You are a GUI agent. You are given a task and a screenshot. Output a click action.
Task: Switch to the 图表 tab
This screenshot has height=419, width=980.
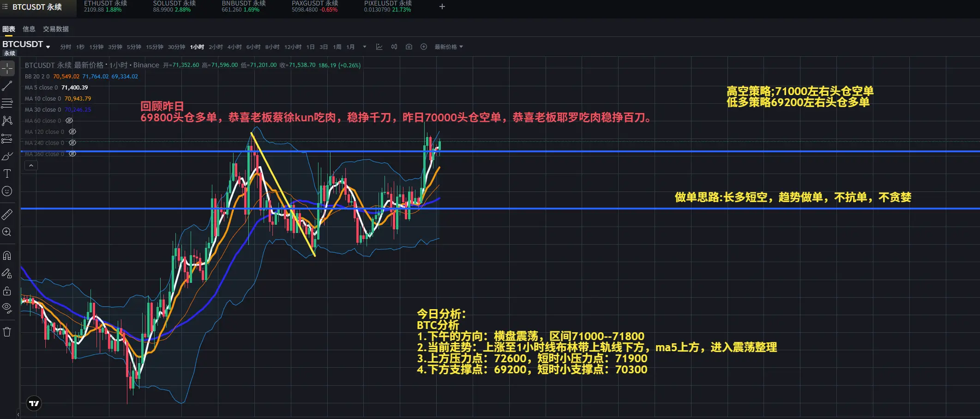point(9,29)
